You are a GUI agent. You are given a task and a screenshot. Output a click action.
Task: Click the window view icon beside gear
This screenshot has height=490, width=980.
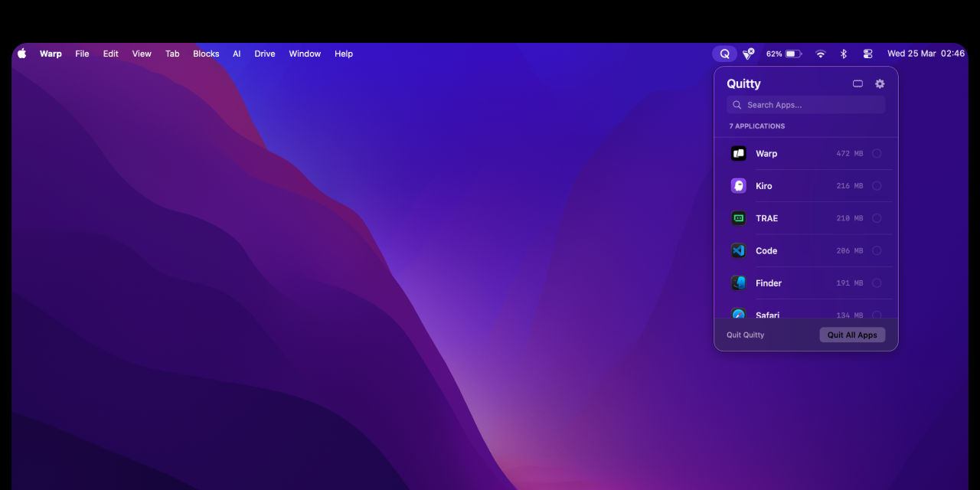[x=857, y=83]
